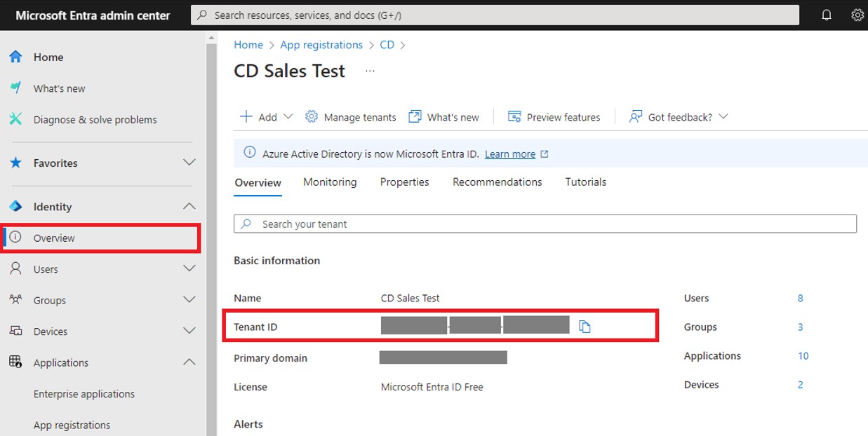
Task: Click the magnifier in the Search your tenant box
Action: tap(246, 224)
